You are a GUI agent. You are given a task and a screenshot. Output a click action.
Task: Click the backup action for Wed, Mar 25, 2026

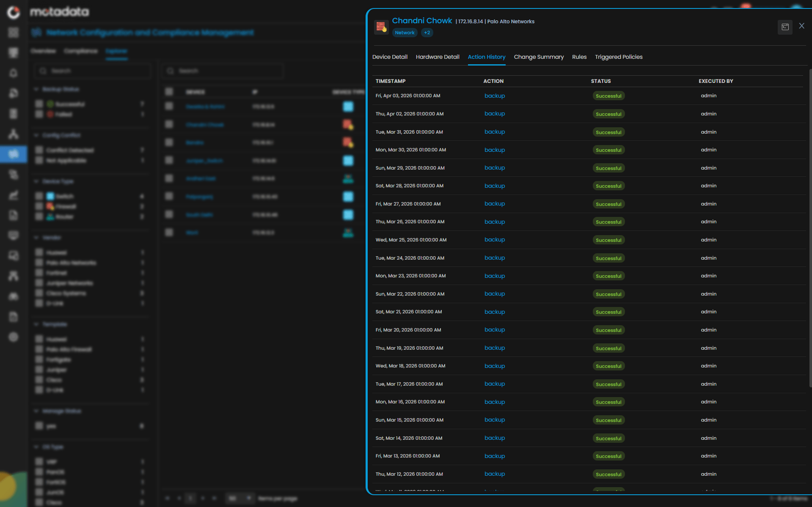tap(494, 240)
